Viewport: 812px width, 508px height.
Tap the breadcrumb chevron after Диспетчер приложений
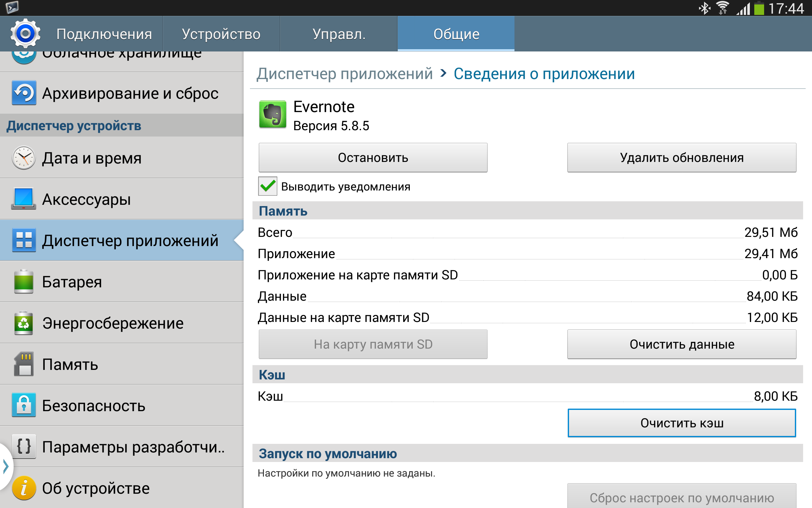(x=443, y=73)
